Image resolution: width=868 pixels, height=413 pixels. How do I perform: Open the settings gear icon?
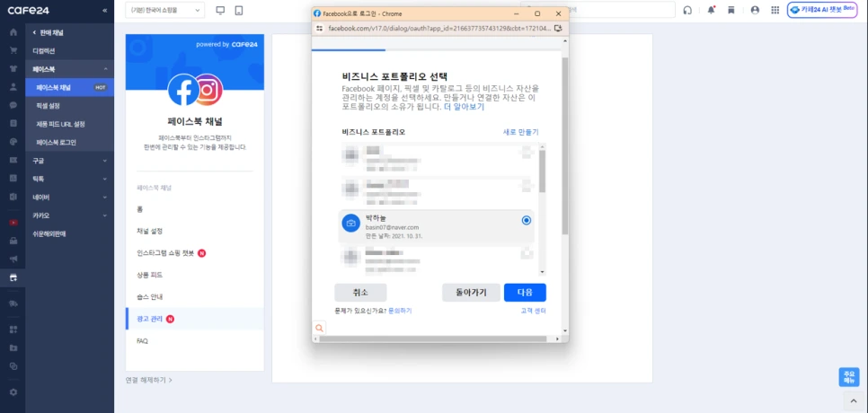coord(13,392)
